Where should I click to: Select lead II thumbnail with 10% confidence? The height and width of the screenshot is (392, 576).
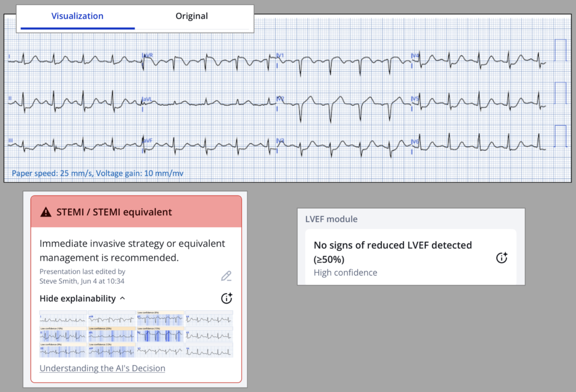click(x=63, y=335)
